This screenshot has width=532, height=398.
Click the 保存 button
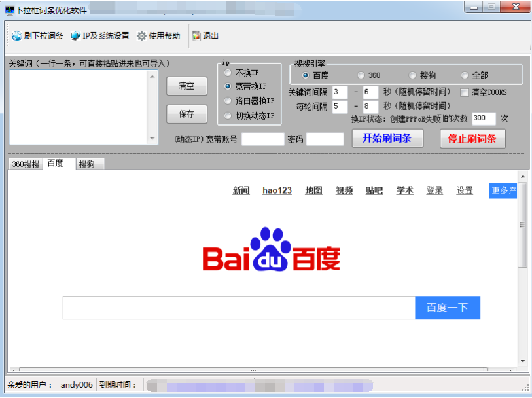tap(186, 114)
